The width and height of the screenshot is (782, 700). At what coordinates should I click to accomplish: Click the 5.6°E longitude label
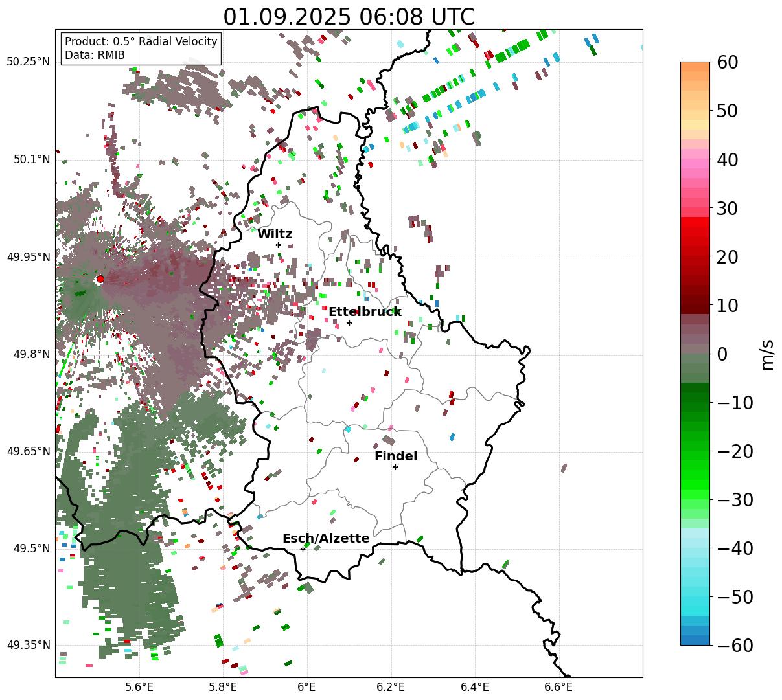point(139,687)
